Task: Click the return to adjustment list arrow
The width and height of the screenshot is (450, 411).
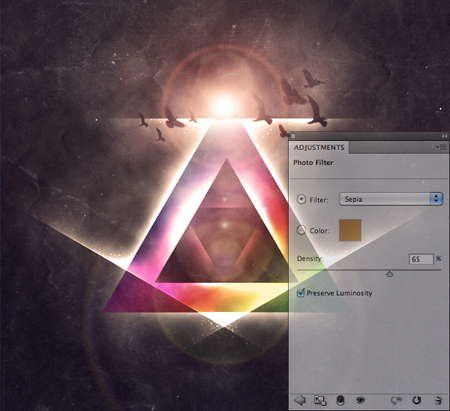Action: pos(300,400)
